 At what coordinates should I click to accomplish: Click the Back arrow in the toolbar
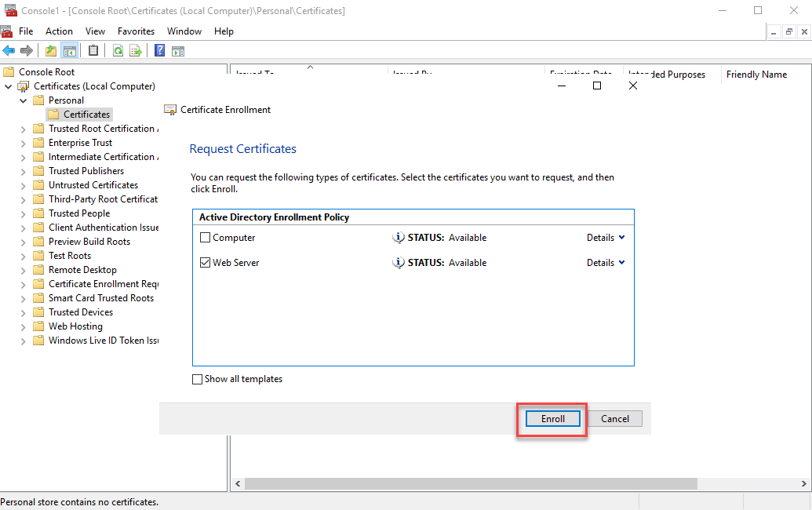[x=9, y=51]
